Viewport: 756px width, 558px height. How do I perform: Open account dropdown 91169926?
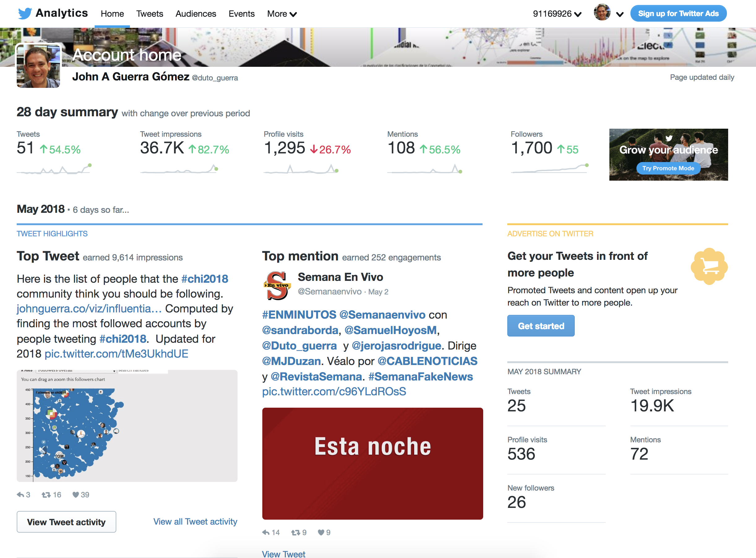click(557, 14)
